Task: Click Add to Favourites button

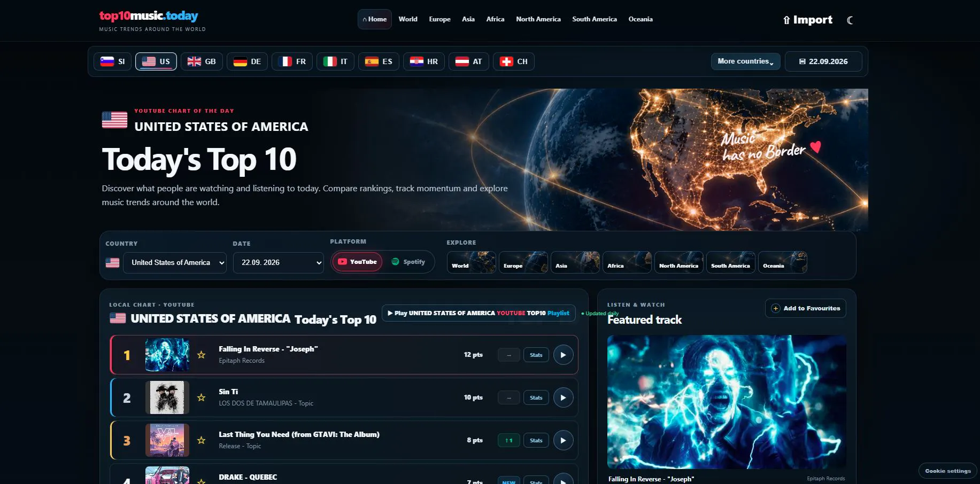Action: 806,308
